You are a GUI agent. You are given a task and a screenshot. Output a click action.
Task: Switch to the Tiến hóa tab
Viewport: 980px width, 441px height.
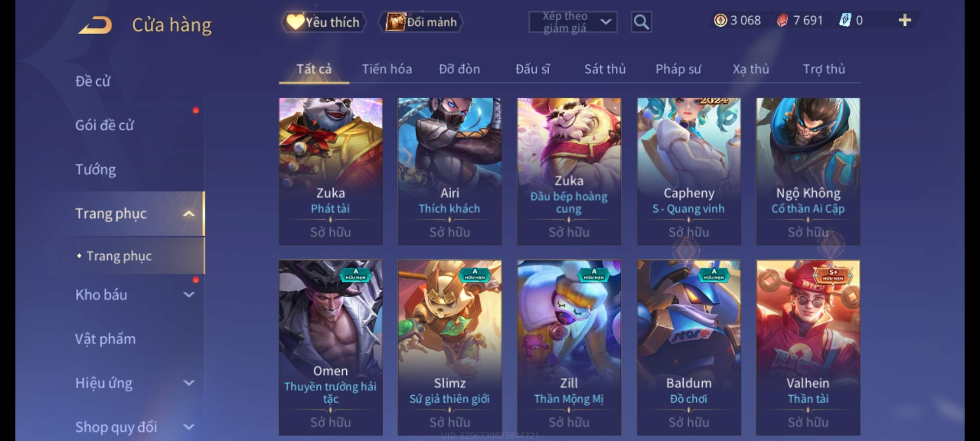coord(387,69)
